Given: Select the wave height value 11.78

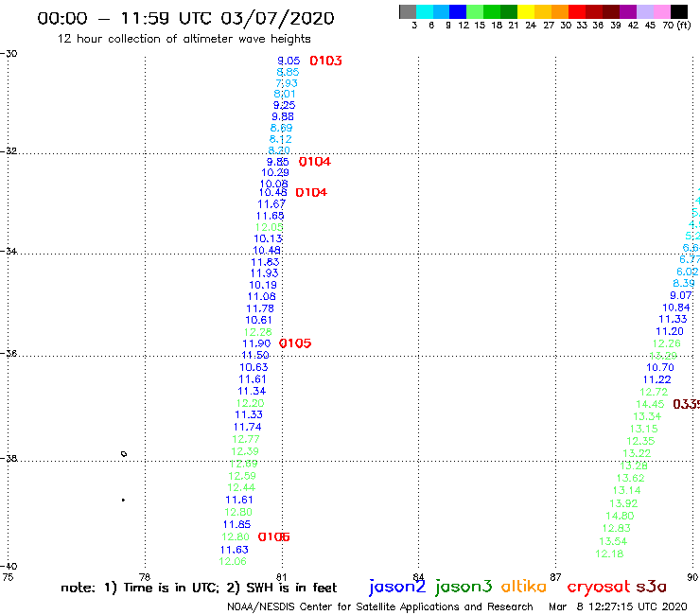Looking at the screenshot, I should coord(260,308).
